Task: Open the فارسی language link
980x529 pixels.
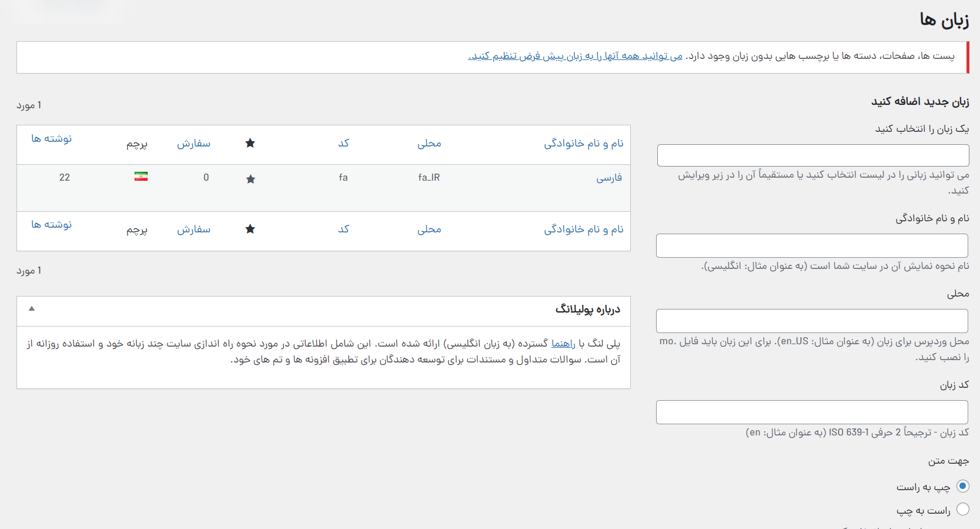Action: [609, 178]
